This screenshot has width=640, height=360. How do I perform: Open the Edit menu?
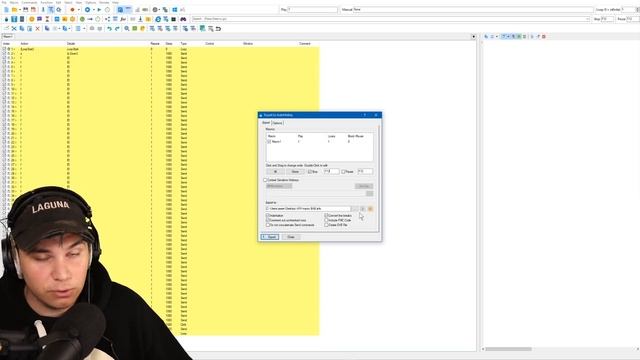[x=58, y=2]
